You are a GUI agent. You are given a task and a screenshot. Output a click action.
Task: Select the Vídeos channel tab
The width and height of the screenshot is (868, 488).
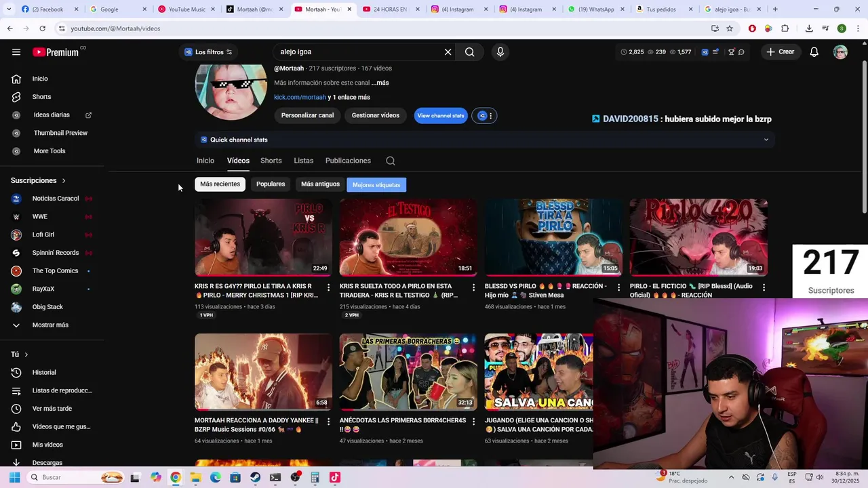pyautogui.click(x=238, y=161)
